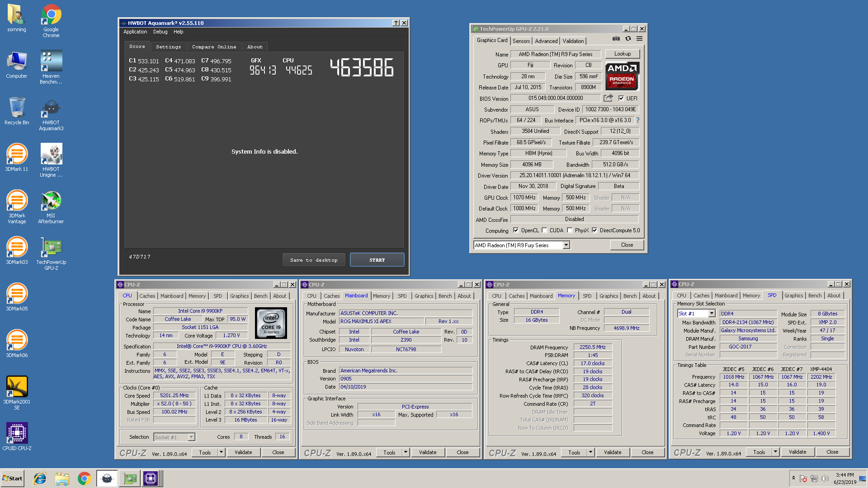
Task: Open Heaven Benchmark desktop shortcut
Action: 51,67
